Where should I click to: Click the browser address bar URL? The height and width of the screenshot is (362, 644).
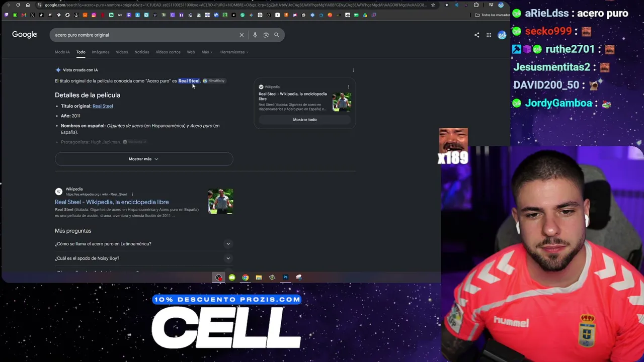(x=235, y=5)
